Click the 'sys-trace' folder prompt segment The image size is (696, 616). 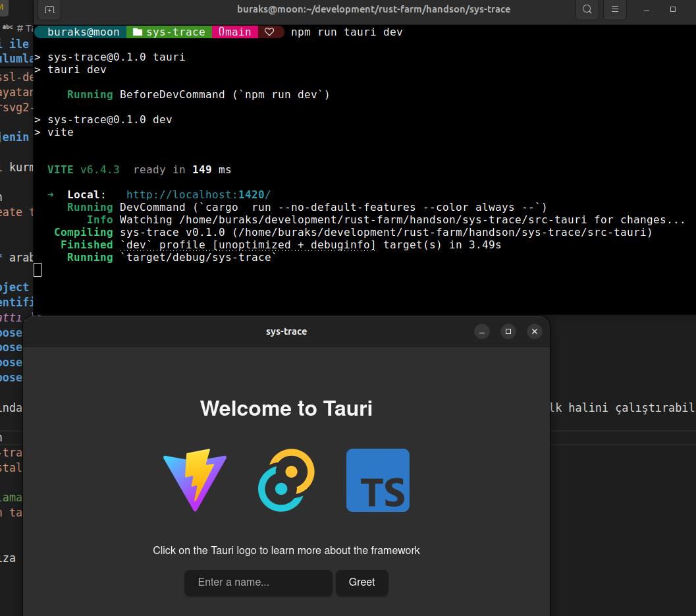pos(170,32)
